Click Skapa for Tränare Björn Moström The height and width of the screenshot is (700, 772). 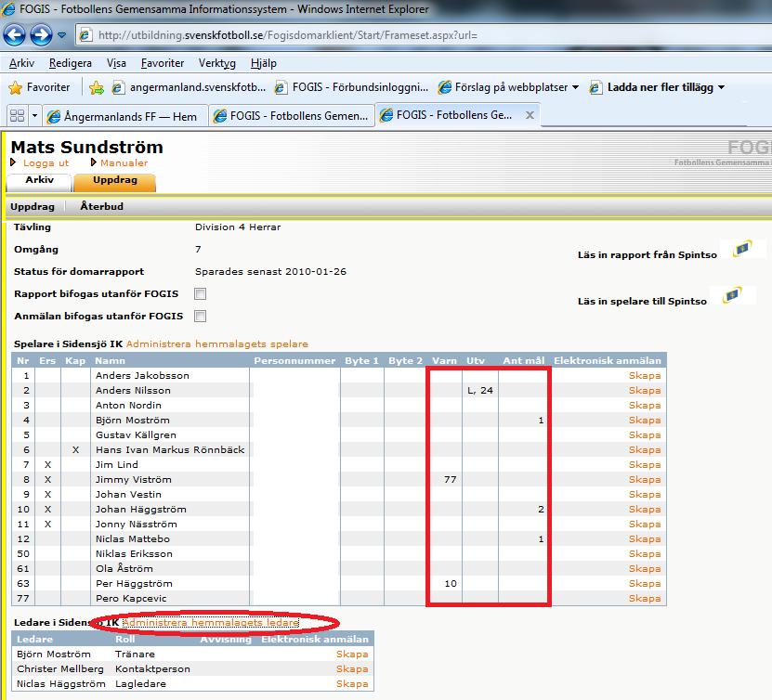pos(352,654)
